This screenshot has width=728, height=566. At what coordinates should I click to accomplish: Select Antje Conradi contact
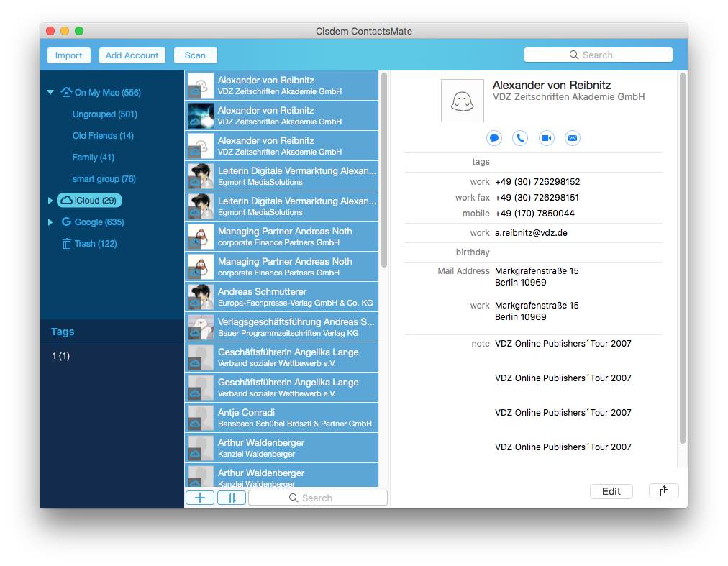[x=282, y=417]
